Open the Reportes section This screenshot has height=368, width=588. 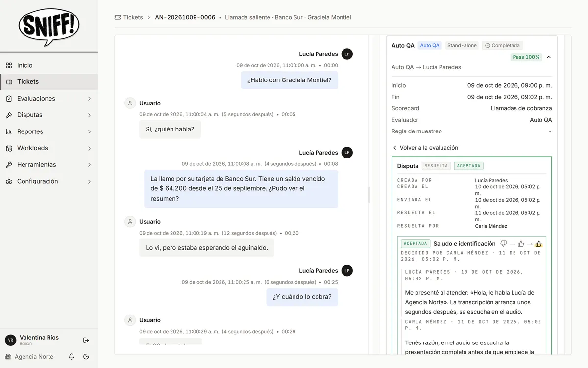point(49,131)
